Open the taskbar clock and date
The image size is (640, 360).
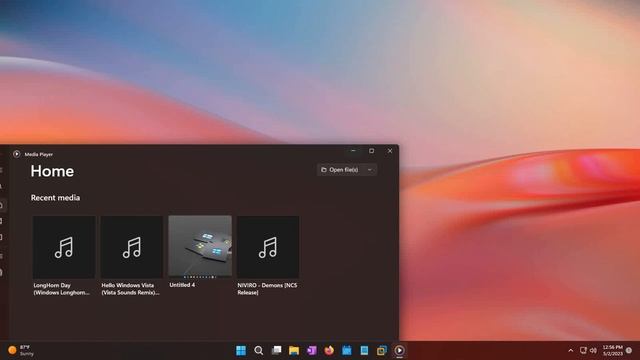click(613, 350)
